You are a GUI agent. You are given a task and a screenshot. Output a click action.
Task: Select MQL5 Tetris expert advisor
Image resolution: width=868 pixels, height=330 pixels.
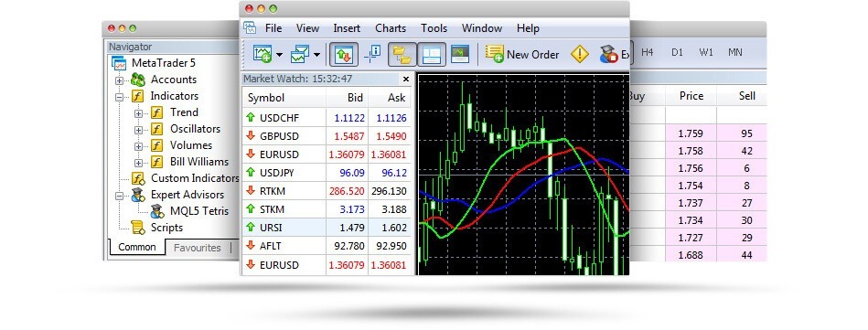click(x=199, y=211)
